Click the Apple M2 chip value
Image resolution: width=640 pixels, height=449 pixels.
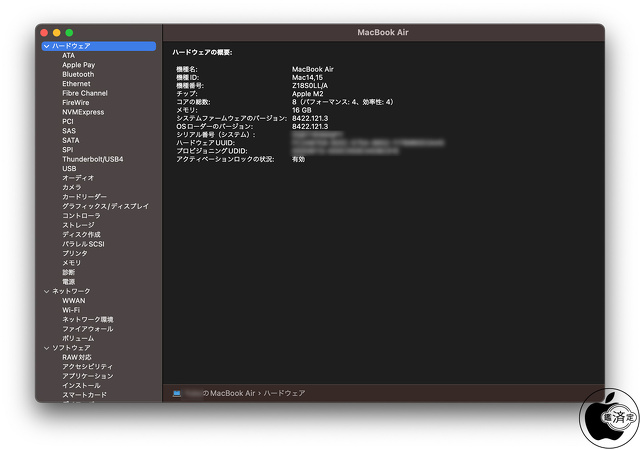coord(307,94)
